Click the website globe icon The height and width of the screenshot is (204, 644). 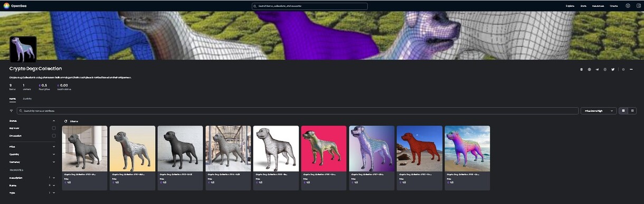pos(589,70)
